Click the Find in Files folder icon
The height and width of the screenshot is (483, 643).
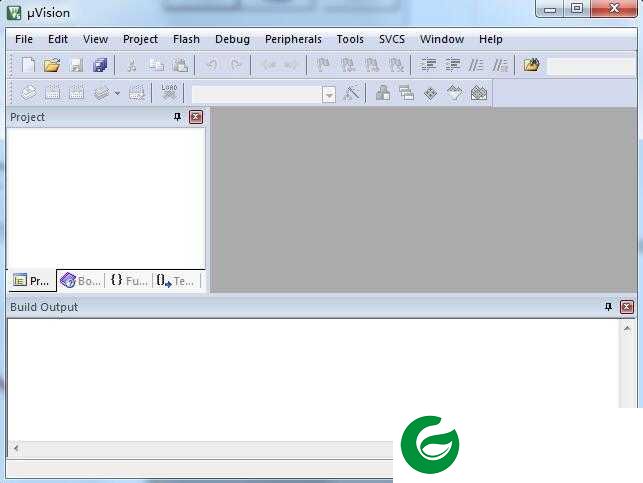pos(531,65)
